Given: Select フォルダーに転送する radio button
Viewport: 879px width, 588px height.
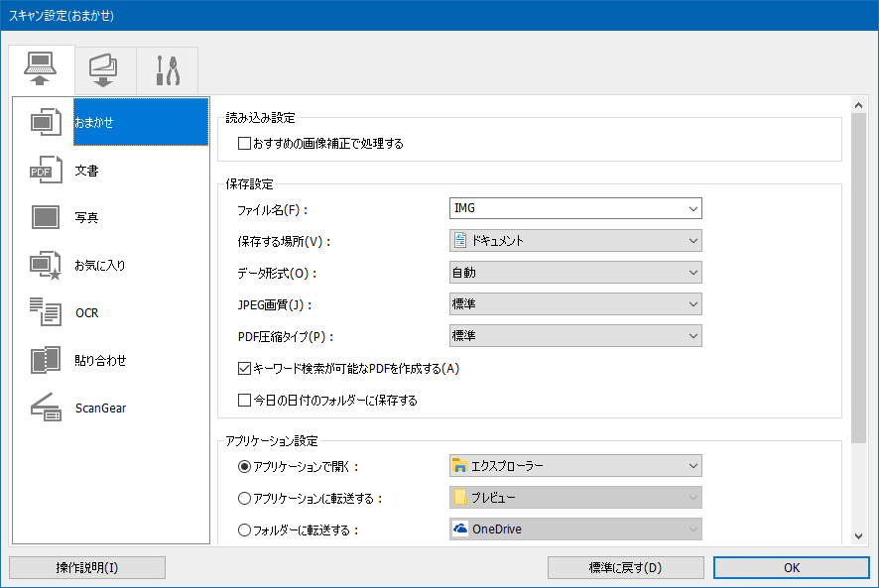Looking at the screenshot, I should pos(244,529).
